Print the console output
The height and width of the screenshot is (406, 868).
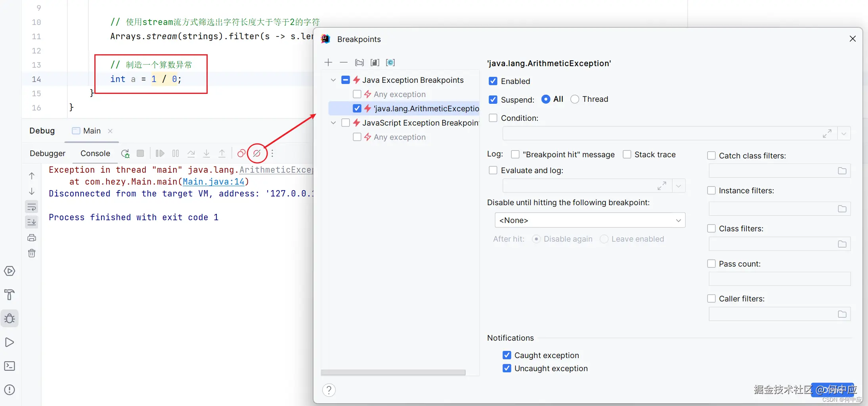coord(32,238)
